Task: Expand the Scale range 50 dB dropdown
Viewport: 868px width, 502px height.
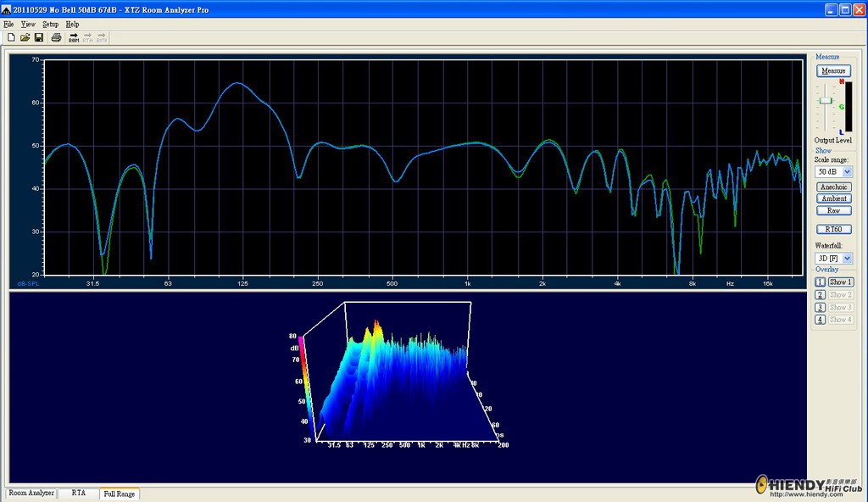Action: (847, 172)
